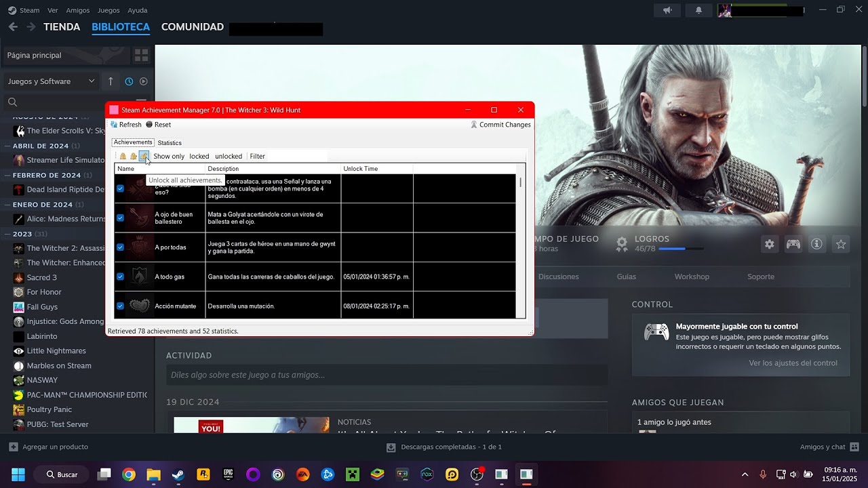Click the Reset button in Achievement Manager
868x488 pixels.
(158, 125)
